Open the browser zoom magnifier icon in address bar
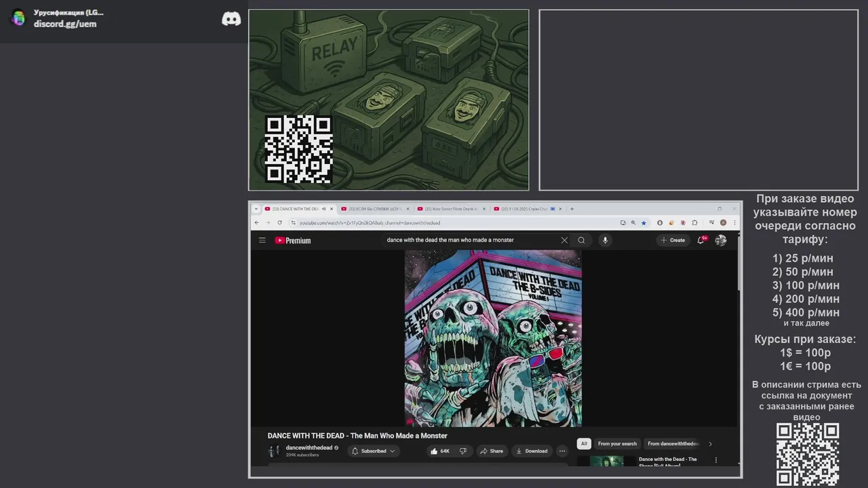The width and height of the screenshot is (868, 488). click(633, 222)
